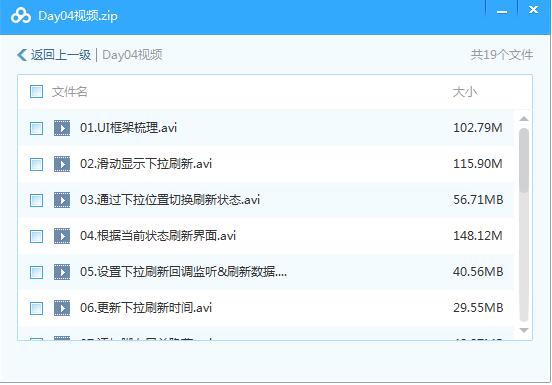Click video icon for 05.设置下拉刷新回调监听 file
Screen dimensions: 552x385
(x=62, y=272)
